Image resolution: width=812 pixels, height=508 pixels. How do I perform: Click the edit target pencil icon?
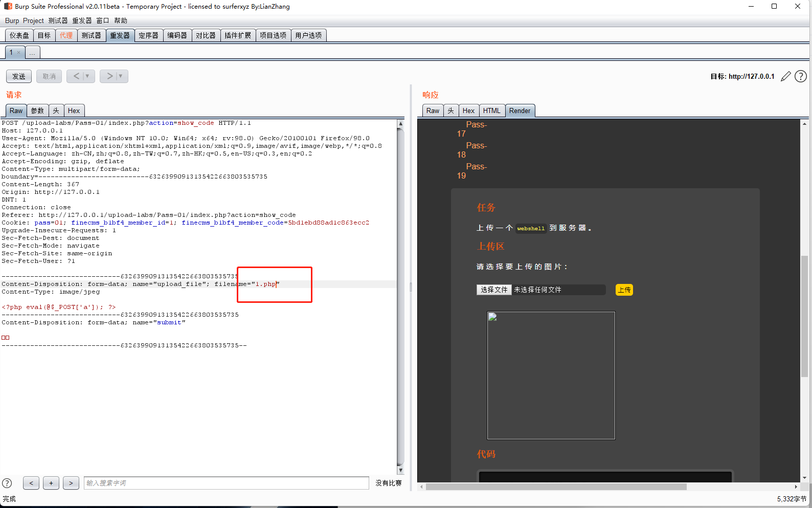[x=786, y=76]
